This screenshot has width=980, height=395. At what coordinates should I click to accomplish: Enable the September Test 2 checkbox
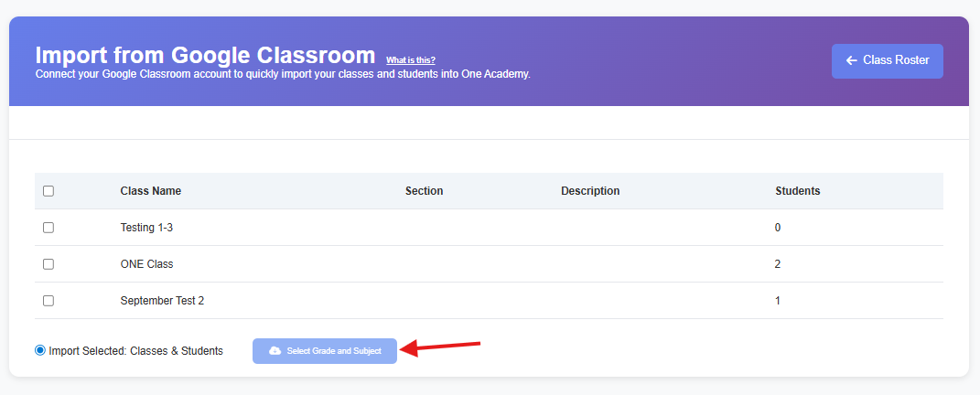click(x=48, y=301)
